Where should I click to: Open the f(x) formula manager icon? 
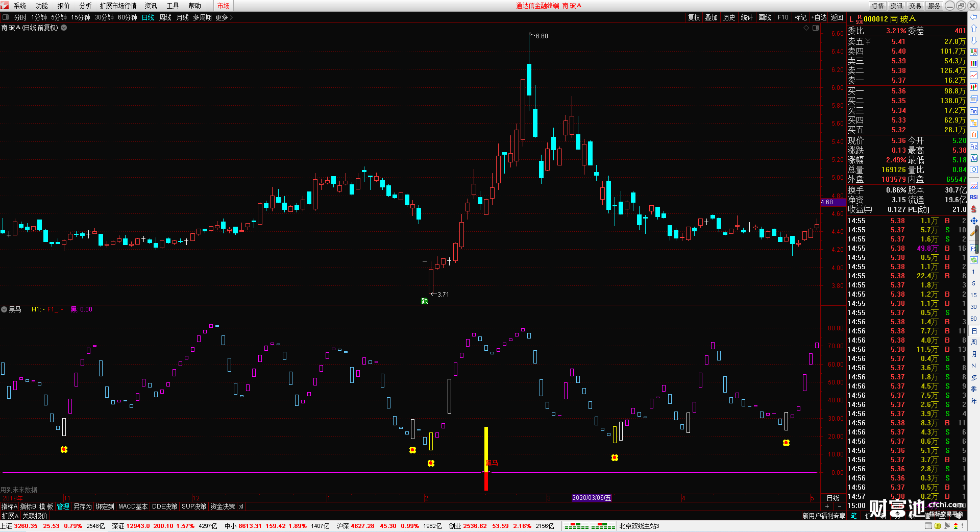pyautogui.click(x=974, y=158)
